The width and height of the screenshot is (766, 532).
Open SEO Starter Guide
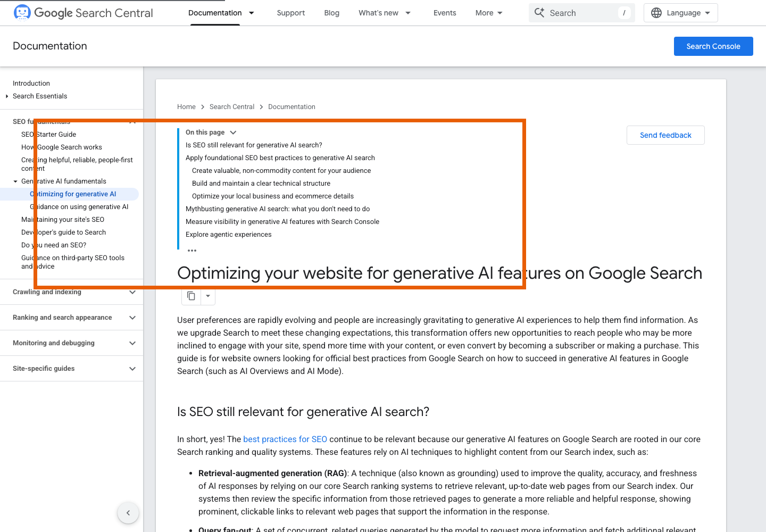[48, 135]
